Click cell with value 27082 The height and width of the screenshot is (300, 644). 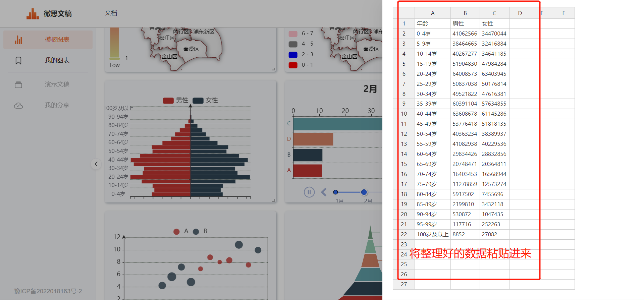pos(494,234)
